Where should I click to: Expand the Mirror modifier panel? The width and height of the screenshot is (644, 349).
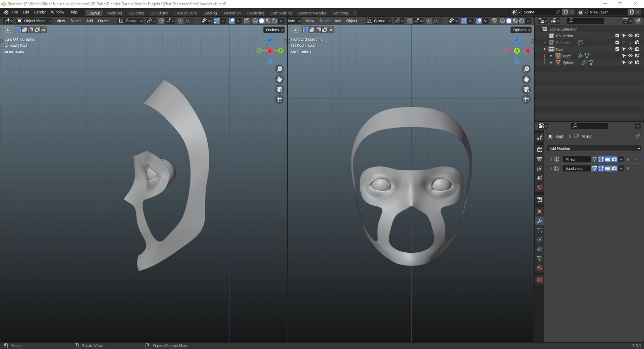(x=551, y=159)
